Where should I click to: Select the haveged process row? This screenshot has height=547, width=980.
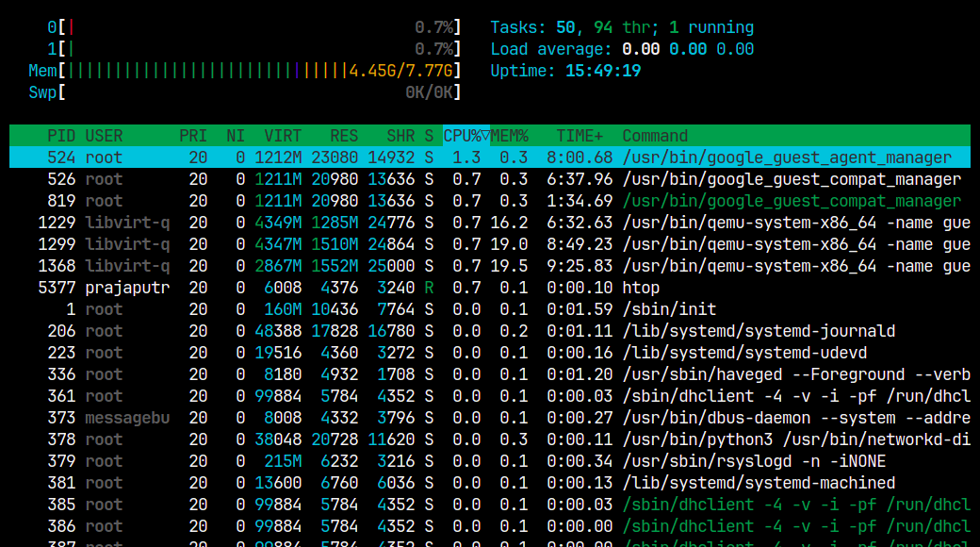490,374
